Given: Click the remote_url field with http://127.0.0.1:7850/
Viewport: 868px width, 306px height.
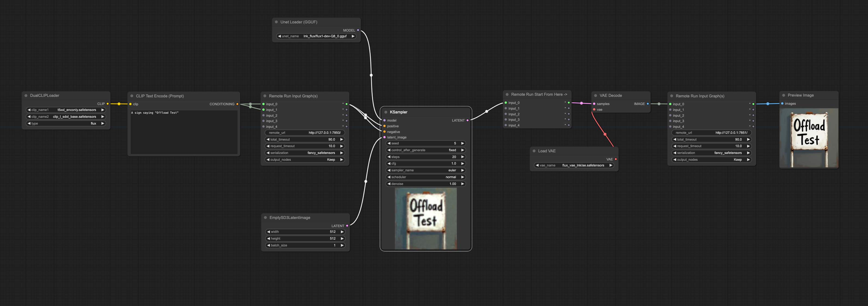Looking at the screenshot, I should (x=305, y=132).
